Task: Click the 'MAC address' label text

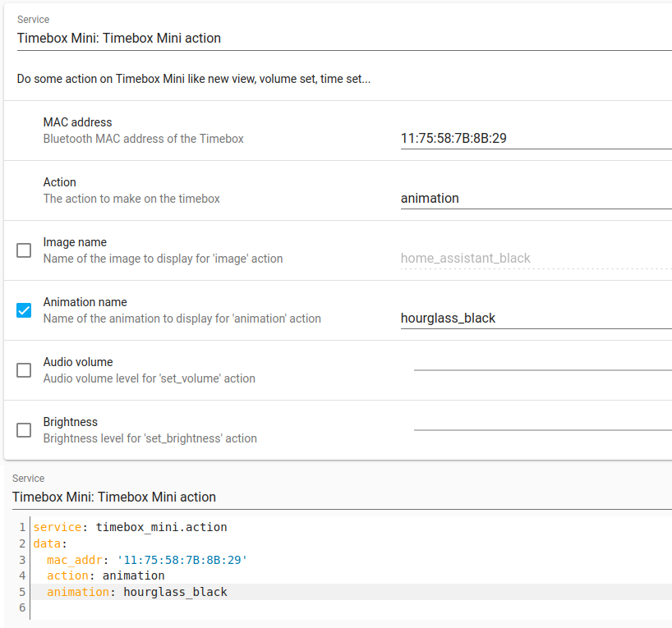Action: (77, 122)
